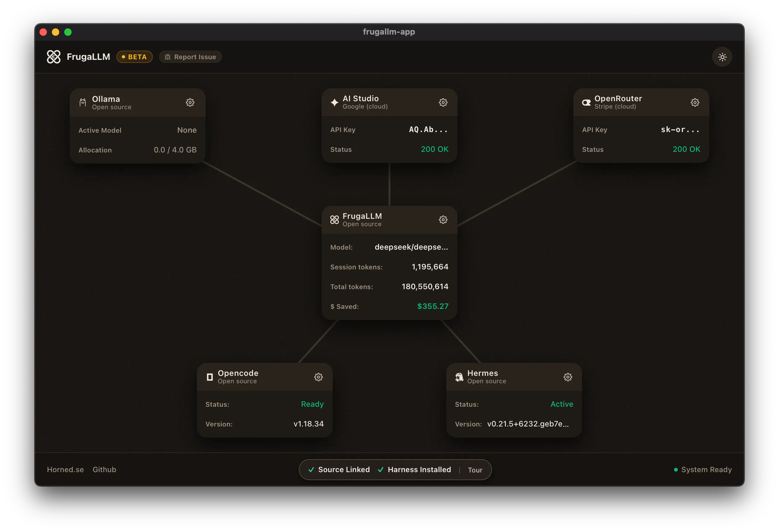Click OpenRouter 200 OK status

(x=686, y=149)
